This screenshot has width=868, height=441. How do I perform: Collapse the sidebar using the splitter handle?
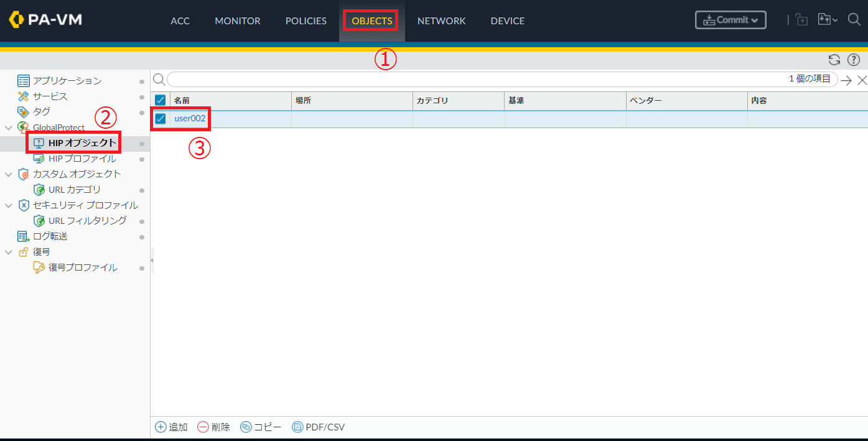point(152,259)
